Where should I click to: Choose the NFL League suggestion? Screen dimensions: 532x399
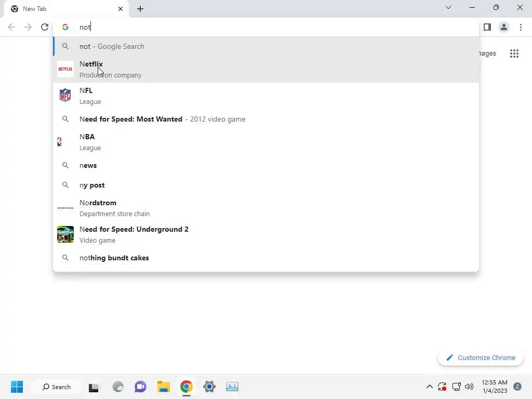click(266, 96)
